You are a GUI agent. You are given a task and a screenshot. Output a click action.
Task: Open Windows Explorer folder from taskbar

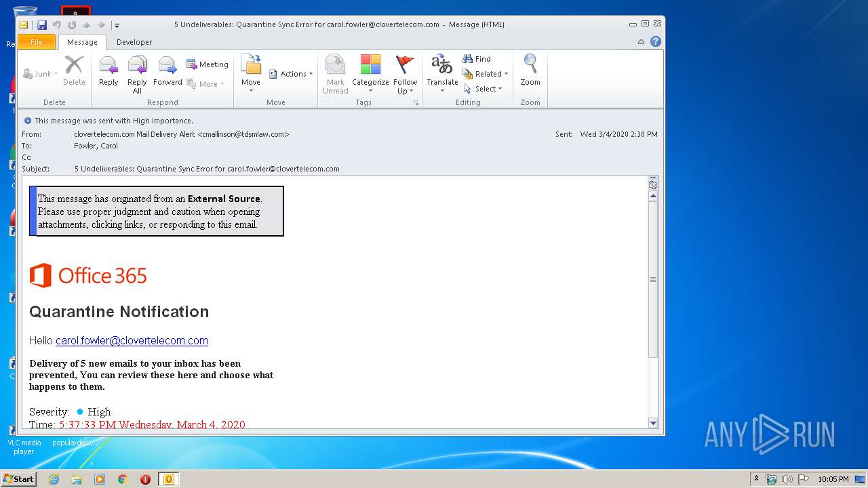(77, 479)
